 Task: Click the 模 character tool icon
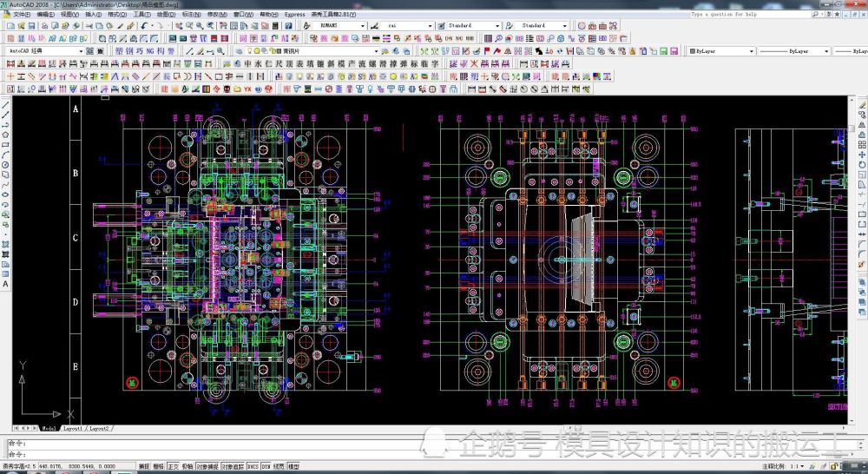coord(341,64)
